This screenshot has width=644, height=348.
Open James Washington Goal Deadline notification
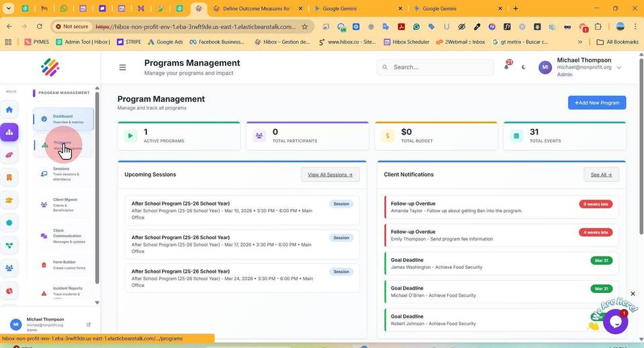[x=501, y=263]
